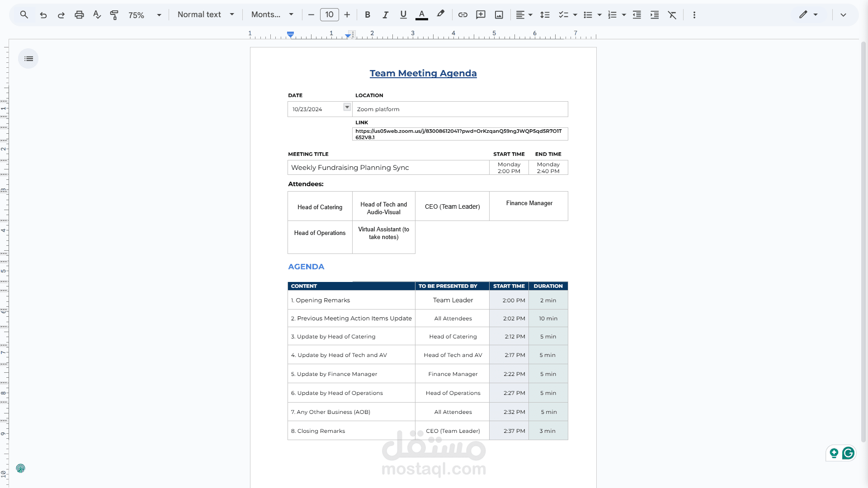Click the Team Meeting Agenda title
Screen dimensions: 868x488
[x=423, y=73]
